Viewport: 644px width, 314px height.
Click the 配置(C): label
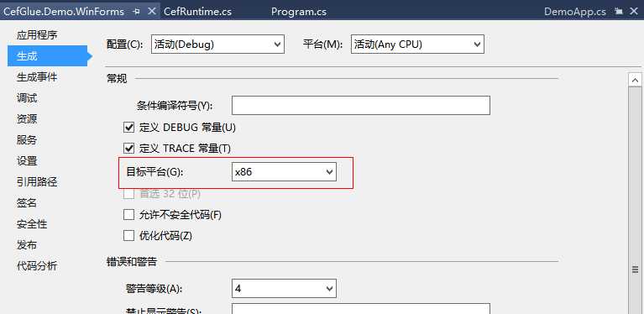124,44
